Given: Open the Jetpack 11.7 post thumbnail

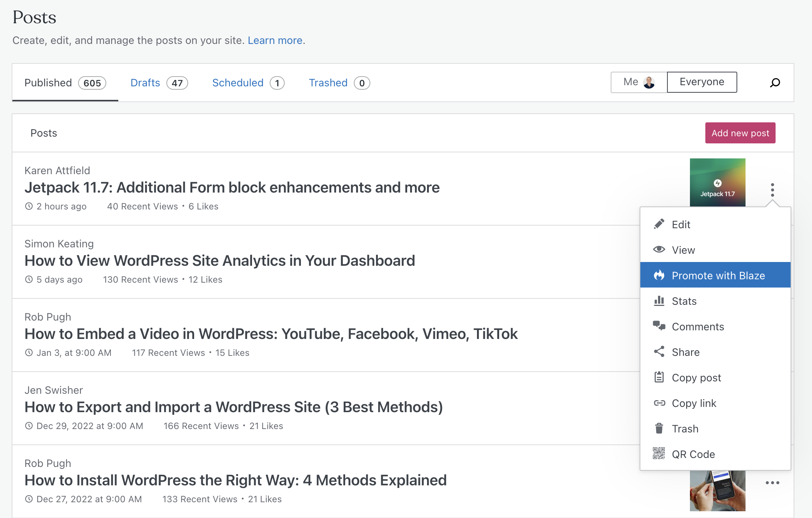Looking at the screenshot, I should click(718, 182).
